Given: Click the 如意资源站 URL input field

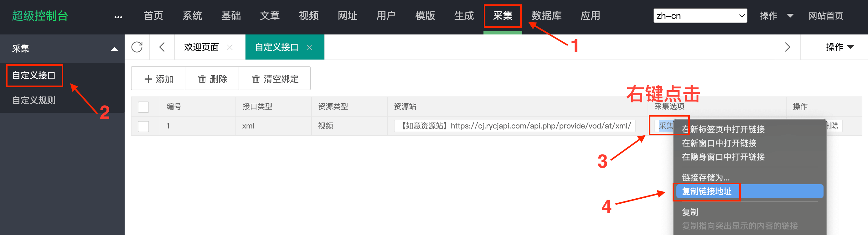Looking at the screenshot, I should click(x=514, y=126).
